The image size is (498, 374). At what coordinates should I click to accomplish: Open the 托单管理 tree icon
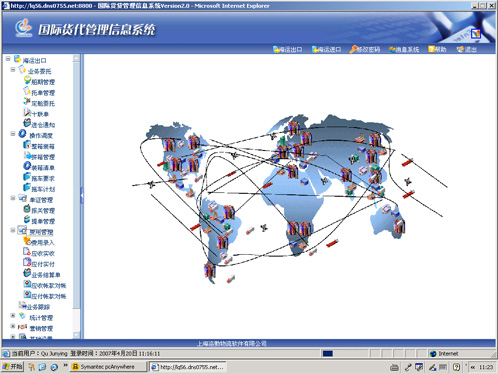(27, 91)
